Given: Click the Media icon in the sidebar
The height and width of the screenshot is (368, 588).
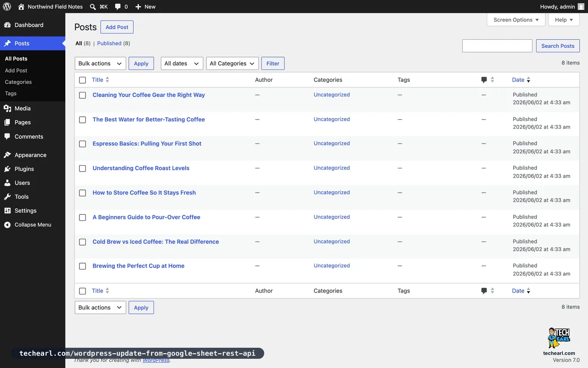Looking at the screenshot, I should pyautogui.click(x=7, y=108).
